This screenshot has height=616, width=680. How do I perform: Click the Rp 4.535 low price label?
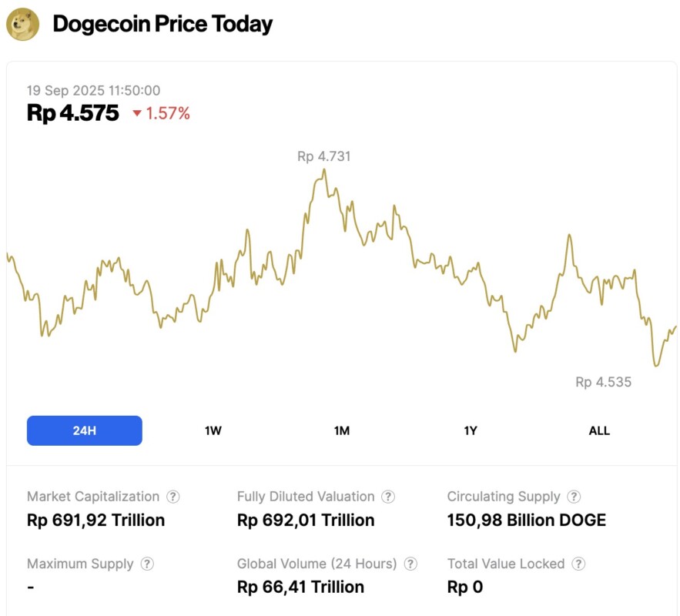point(603,382)
